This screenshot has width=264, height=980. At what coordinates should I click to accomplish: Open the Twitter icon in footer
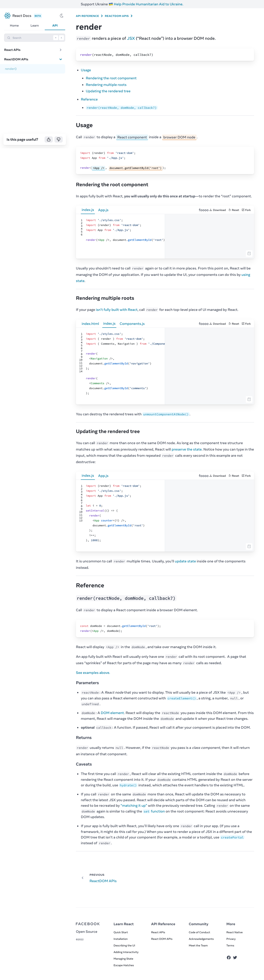[x=235, y=957]
